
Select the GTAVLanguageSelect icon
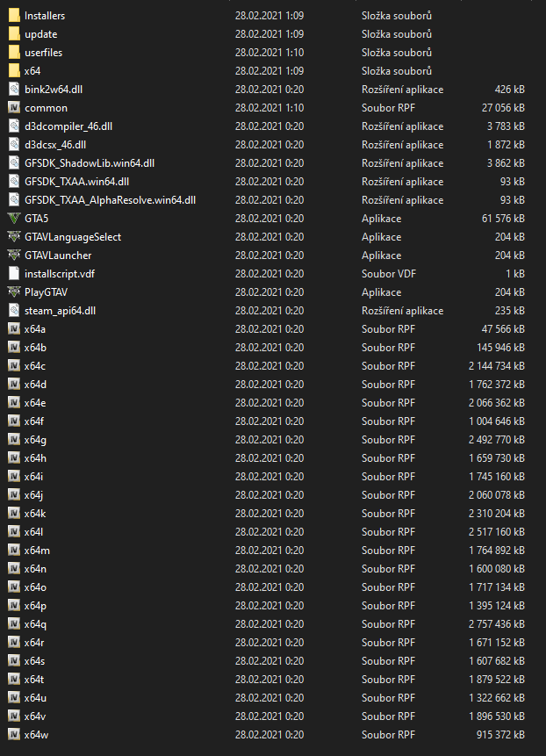click(13, 237)
